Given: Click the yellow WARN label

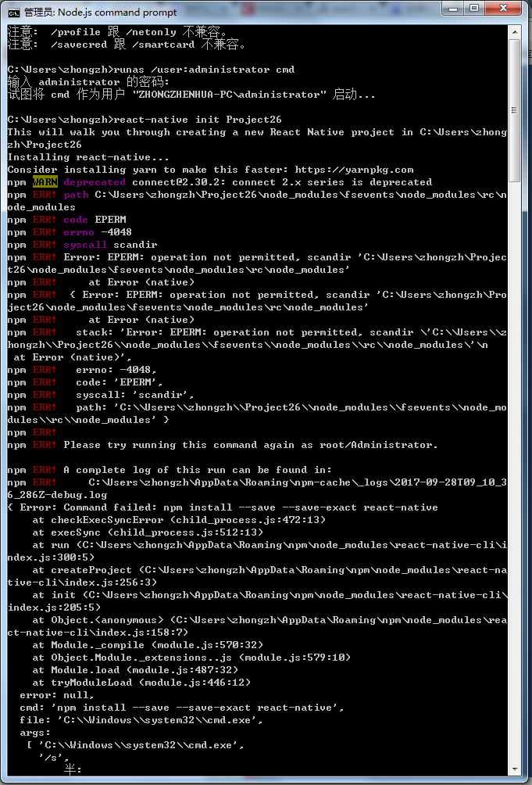Looking at the screenshot, I should click(45, 182).
